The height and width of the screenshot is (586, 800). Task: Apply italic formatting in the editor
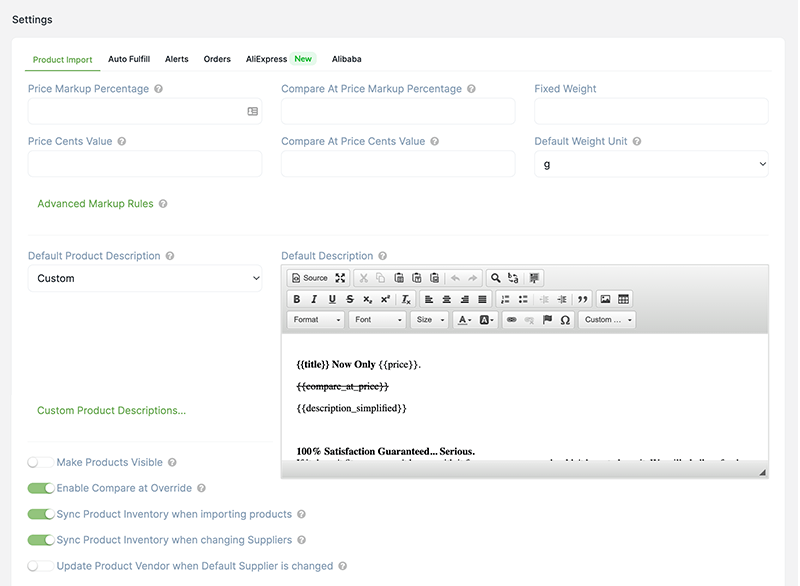point(314,299)
